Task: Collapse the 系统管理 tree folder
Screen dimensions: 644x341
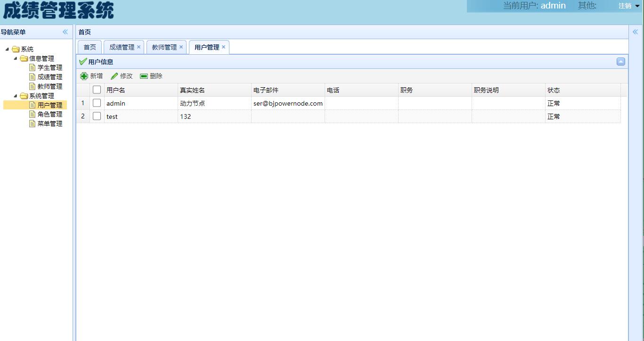Action: pos(16,96)
